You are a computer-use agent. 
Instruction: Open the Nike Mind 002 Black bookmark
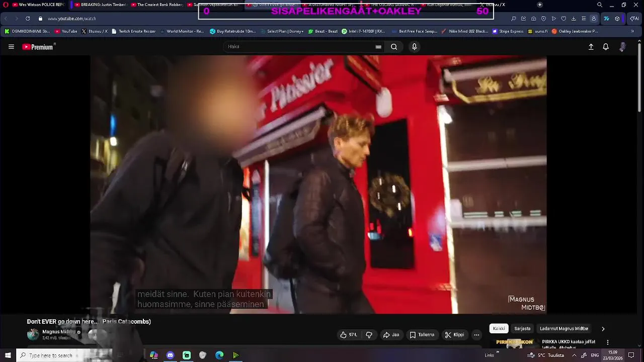[464, 31]
